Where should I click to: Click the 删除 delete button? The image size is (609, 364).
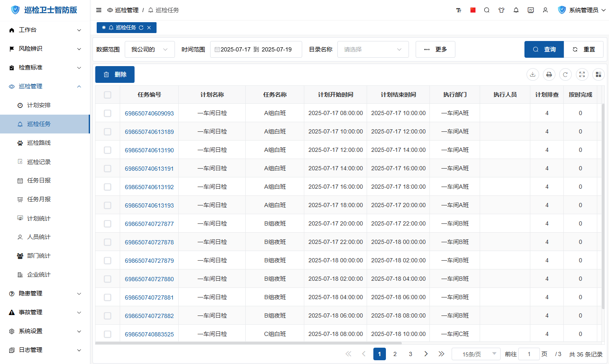pyautogui.click(x=115, y=74)
